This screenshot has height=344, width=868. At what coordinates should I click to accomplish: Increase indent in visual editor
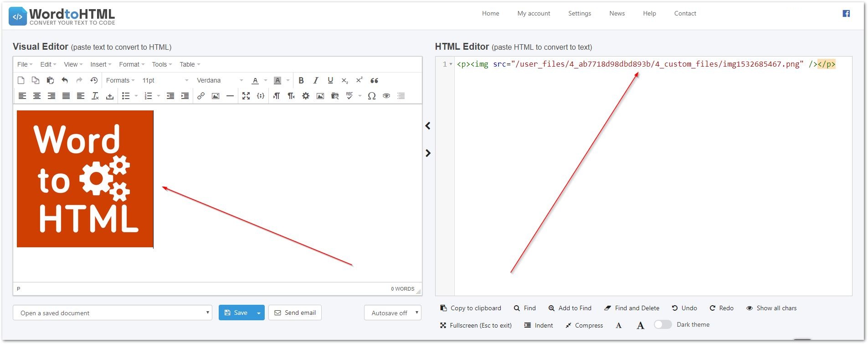coord(185,96)
